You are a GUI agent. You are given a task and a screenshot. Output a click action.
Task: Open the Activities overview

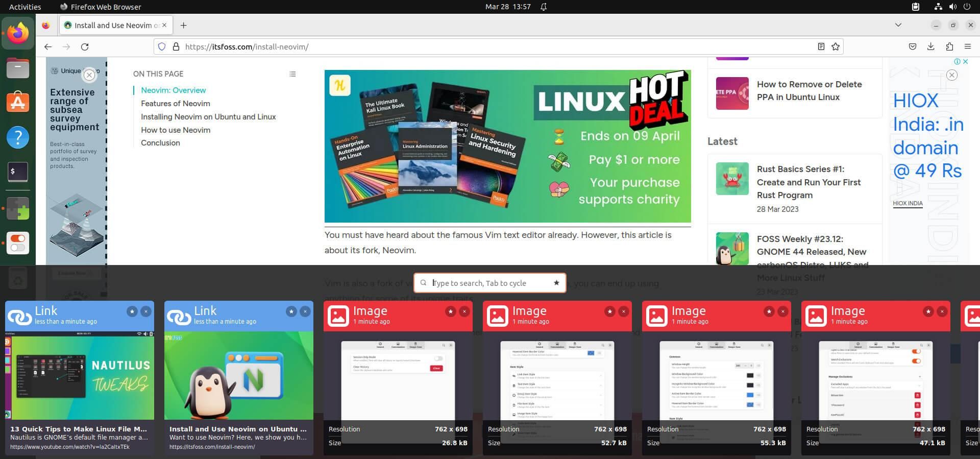[x=25, y=7]
